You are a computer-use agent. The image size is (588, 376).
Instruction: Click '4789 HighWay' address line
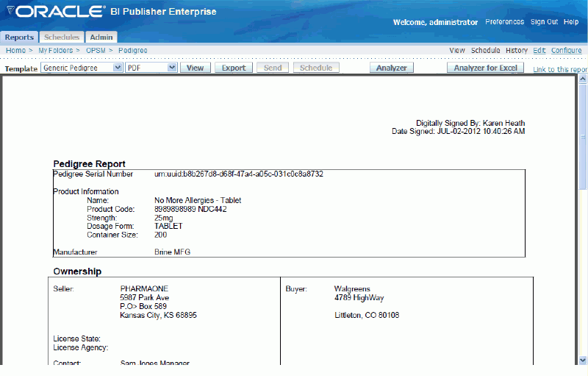point(359,297)
